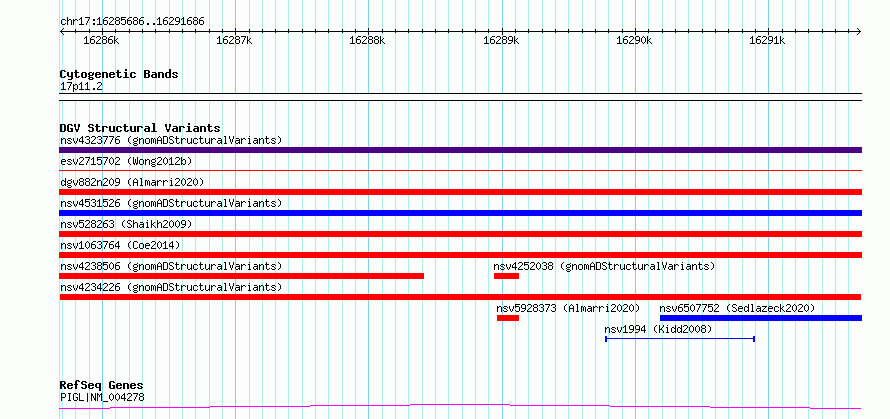
Task: Select the nsv4234226 variant label
Action: 171,287
